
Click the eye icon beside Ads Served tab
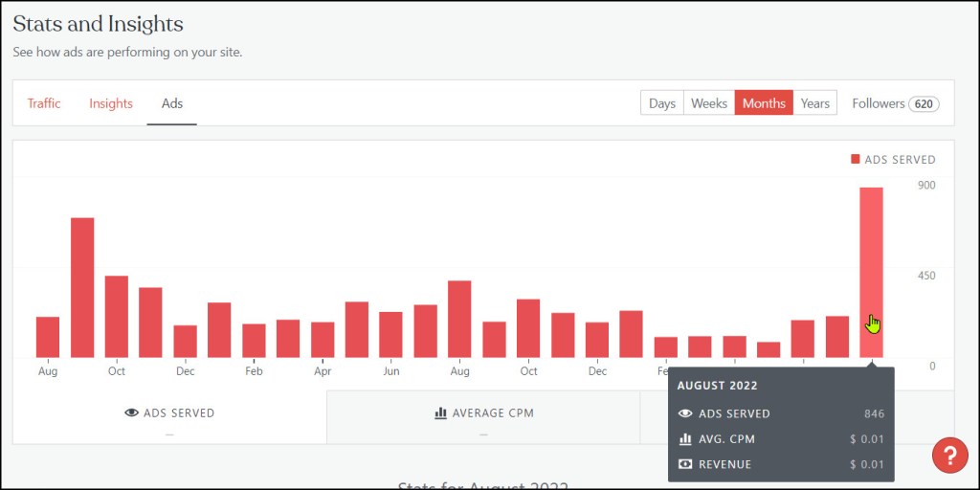[x=132, y=413]
